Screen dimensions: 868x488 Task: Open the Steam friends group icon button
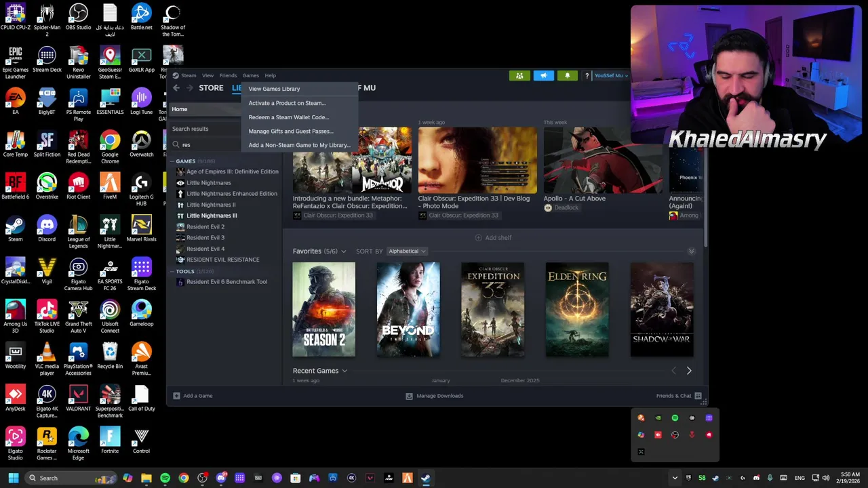click(519, 75)
